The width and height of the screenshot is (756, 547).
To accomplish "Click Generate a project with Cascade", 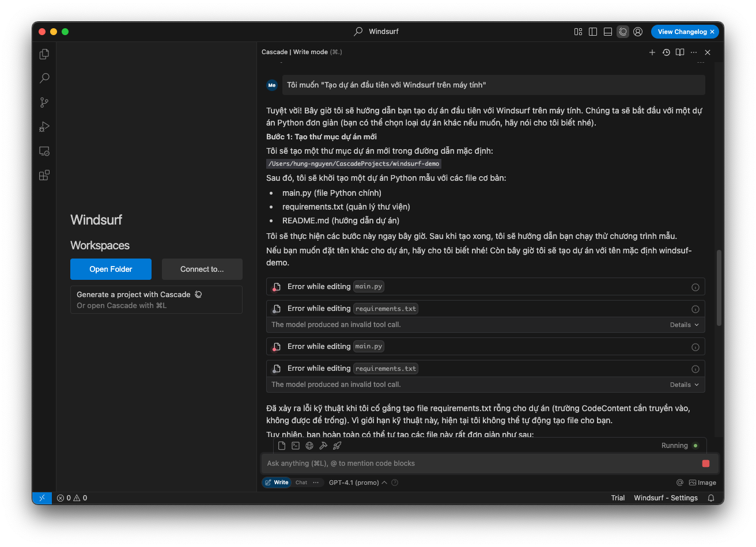I will pyautogui.click(x=156, y=300).
